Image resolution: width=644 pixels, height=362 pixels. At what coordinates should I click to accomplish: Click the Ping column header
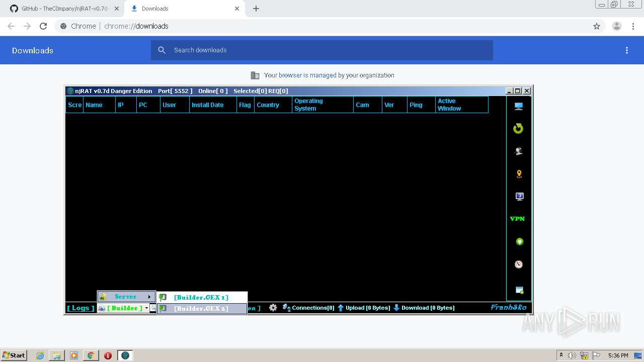click(421, 105)
